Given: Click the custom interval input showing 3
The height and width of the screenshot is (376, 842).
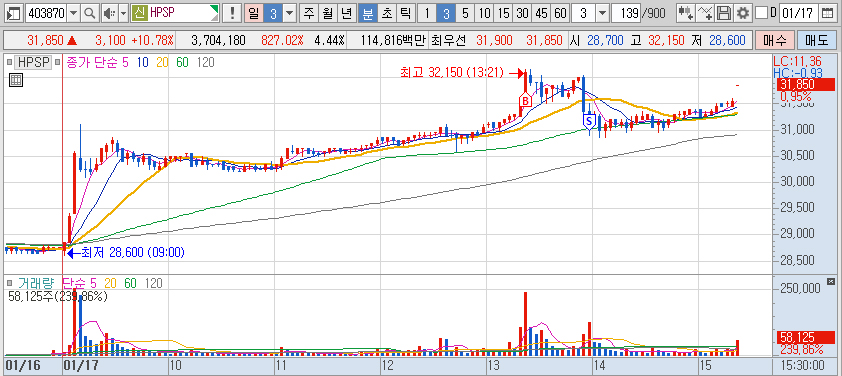Looking at the screenshot, I should click(584, 13).
